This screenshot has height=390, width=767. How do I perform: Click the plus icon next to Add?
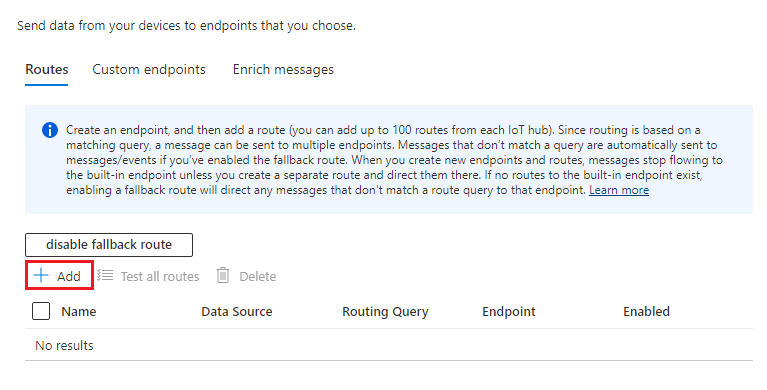tap(41, 275)
